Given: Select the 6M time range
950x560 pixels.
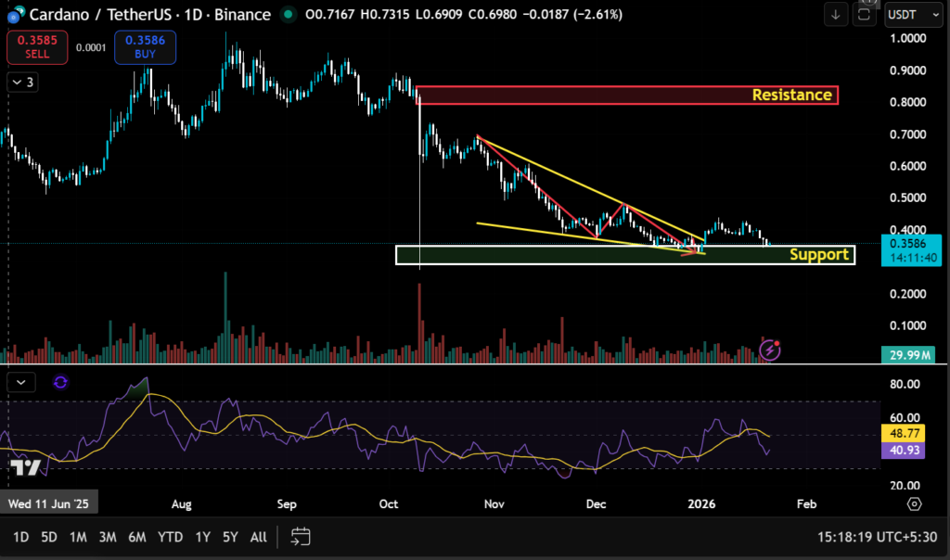Looking at the screenshot, I should pyautogui.click(x=137, y=537).
